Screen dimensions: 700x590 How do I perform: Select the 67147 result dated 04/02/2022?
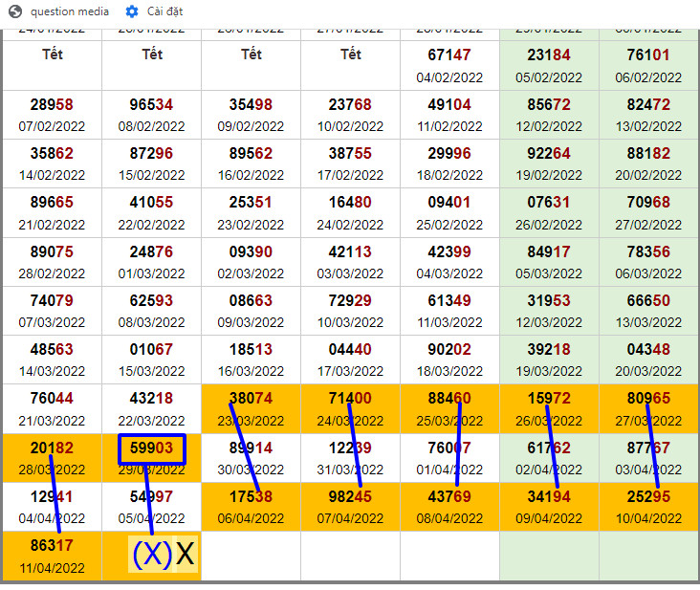coord(449,65)
